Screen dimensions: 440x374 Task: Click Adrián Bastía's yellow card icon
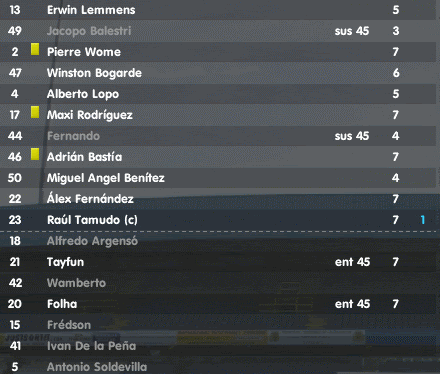pyautogui.click(x=35, y=154)
